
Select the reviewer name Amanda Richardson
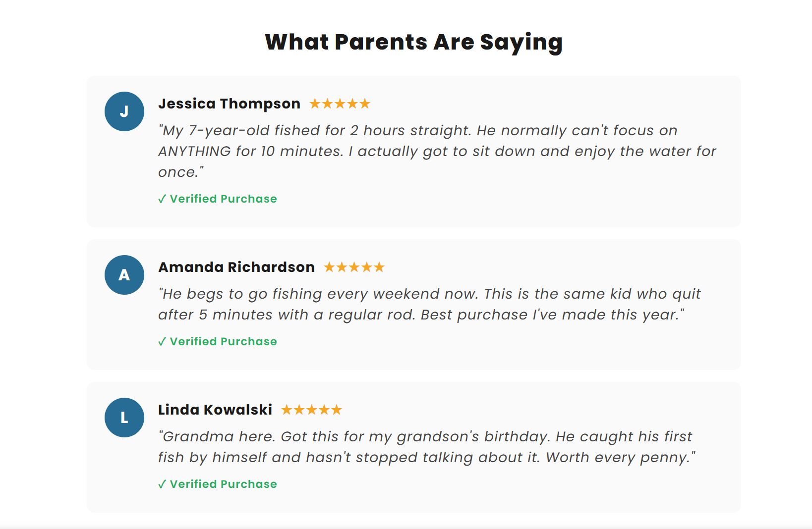point(236,267)
